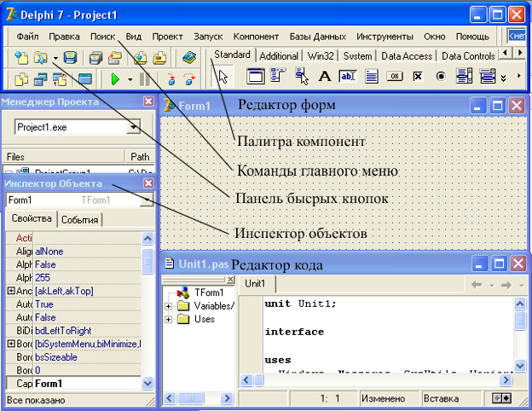Image resolution: width=532 pixels, height=411 pixels.
Task: Click the Help book icon in toolbar
Action: pyautogui.click(x=190, y=58)
